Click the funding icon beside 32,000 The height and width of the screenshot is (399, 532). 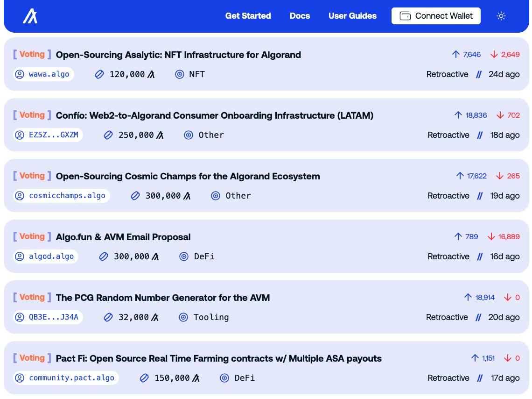point(108,317)
